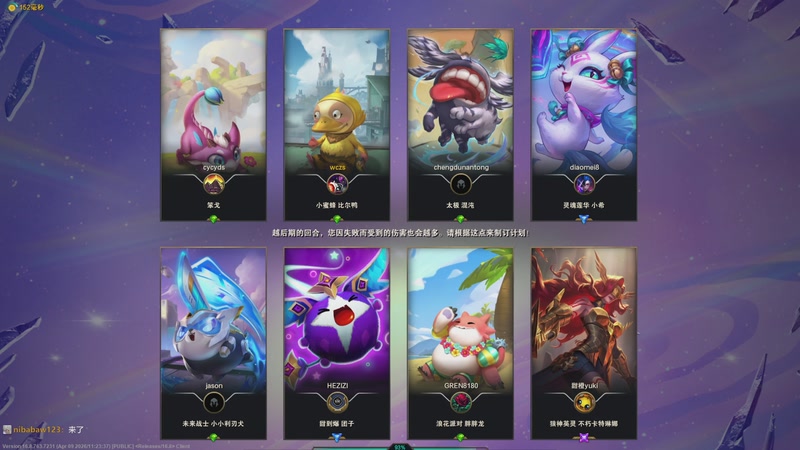Screen dimensions: 800x450
Task: Click the green rank gem under cycyds
Action: pos(214,219)
